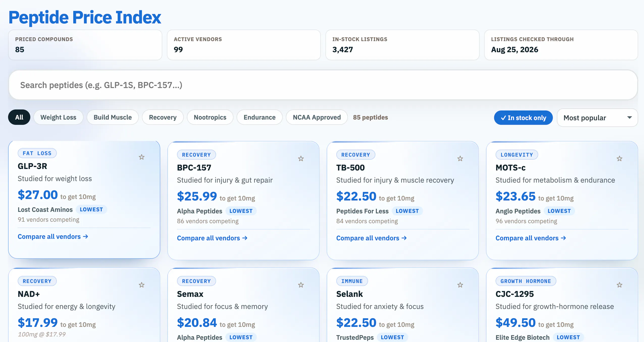Click the Listings Checked Through stat card

coord(561,45)
